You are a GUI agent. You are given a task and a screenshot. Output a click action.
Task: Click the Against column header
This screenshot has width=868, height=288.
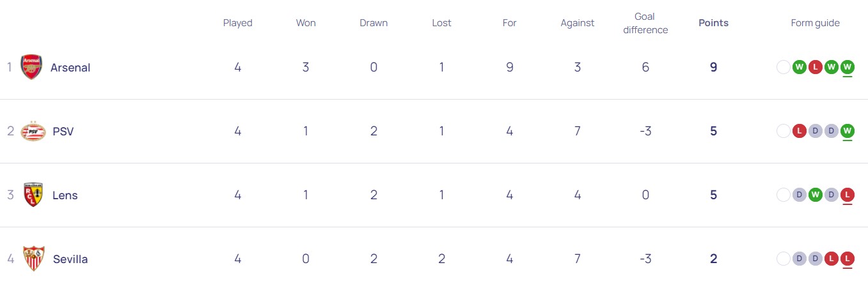coord(578,23)
